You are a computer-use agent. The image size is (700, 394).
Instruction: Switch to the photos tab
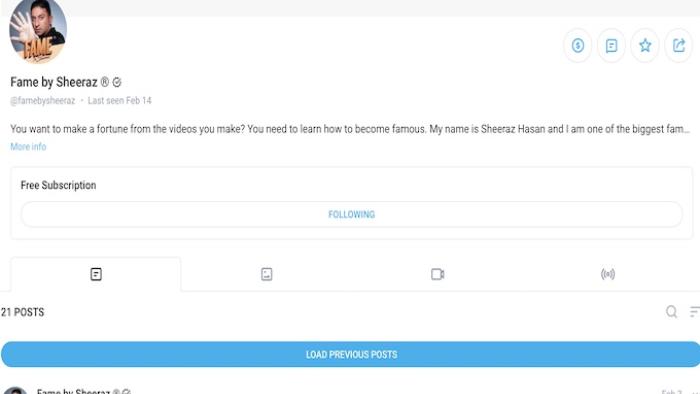pyautogui.click(x=267, y=274)
